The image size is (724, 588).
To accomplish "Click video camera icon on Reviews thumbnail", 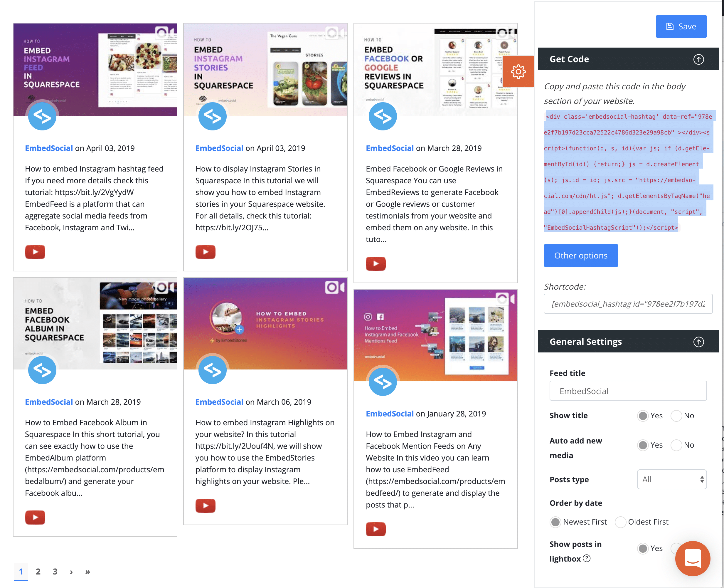I will pyautogui.click(x=506, y=33).
